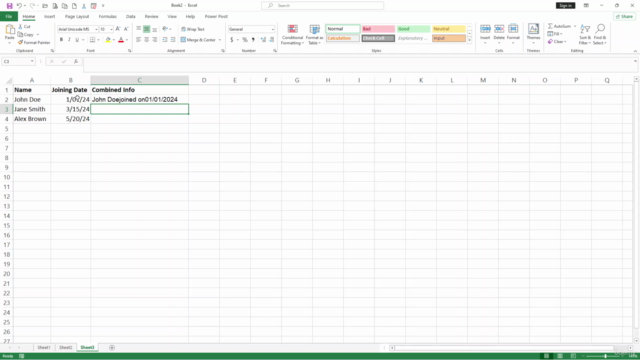This screenshot has height=360, width=640.
Task: Apply percent style format
Action: tap(245, 40)
